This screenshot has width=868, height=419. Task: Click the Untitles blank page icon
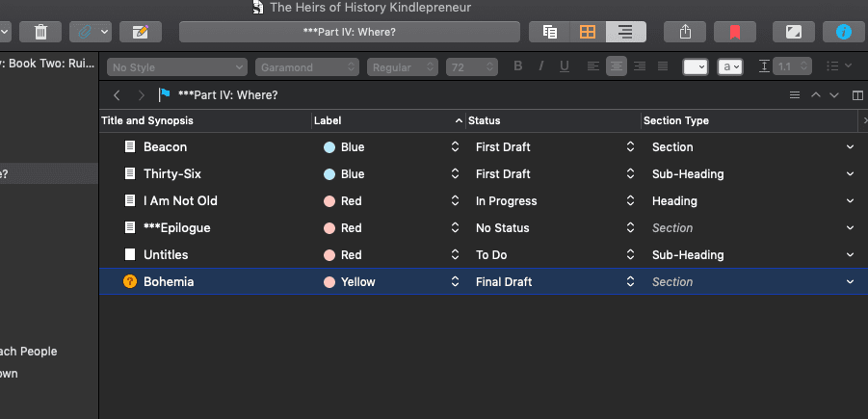(129, 254)
